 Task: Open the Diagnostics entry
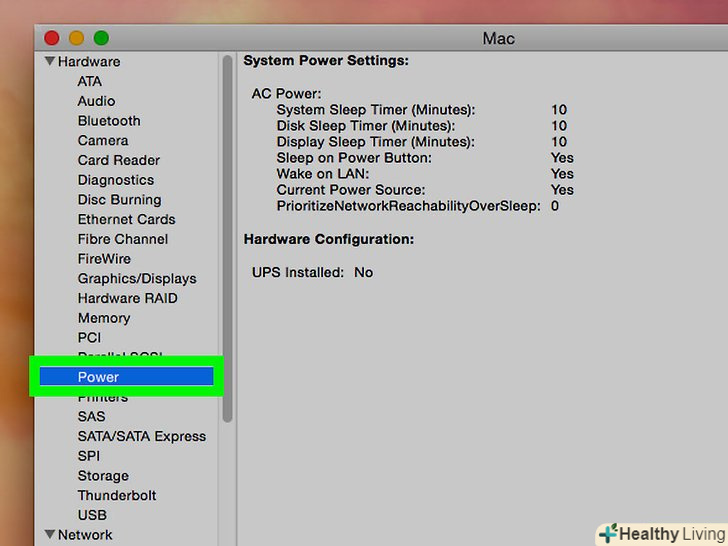[116, 180]
